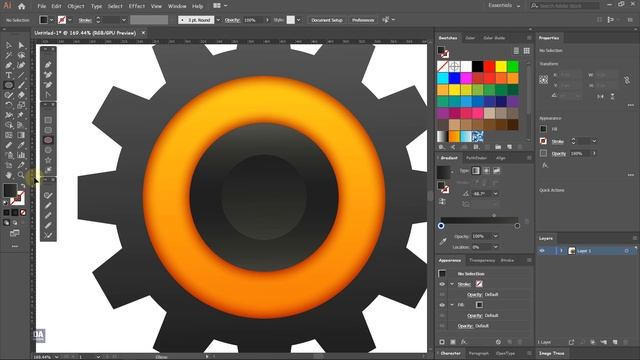
Task: Pick highlighted Ellipse in floating shape panel
Action: [x=48, y=140]
